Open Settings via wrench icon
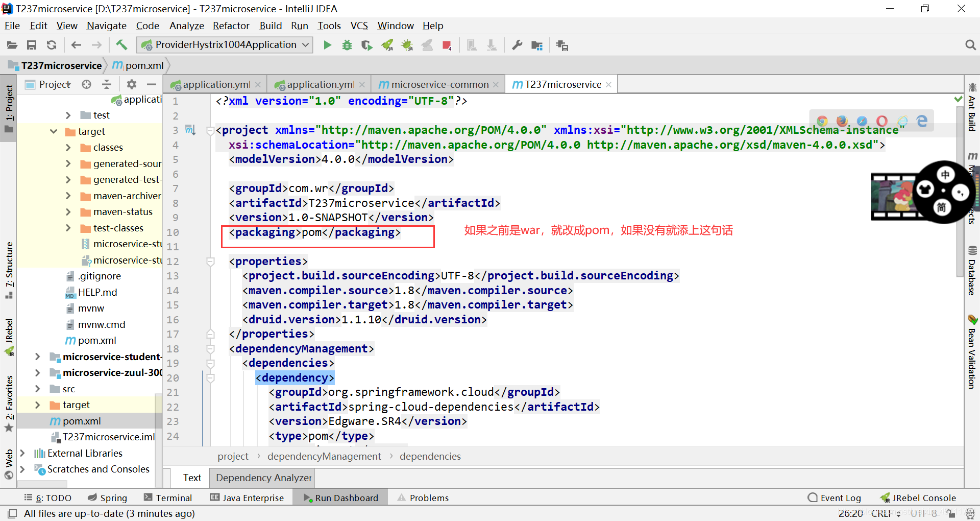This screenshot has height=521, width=980. pos(517,45)
